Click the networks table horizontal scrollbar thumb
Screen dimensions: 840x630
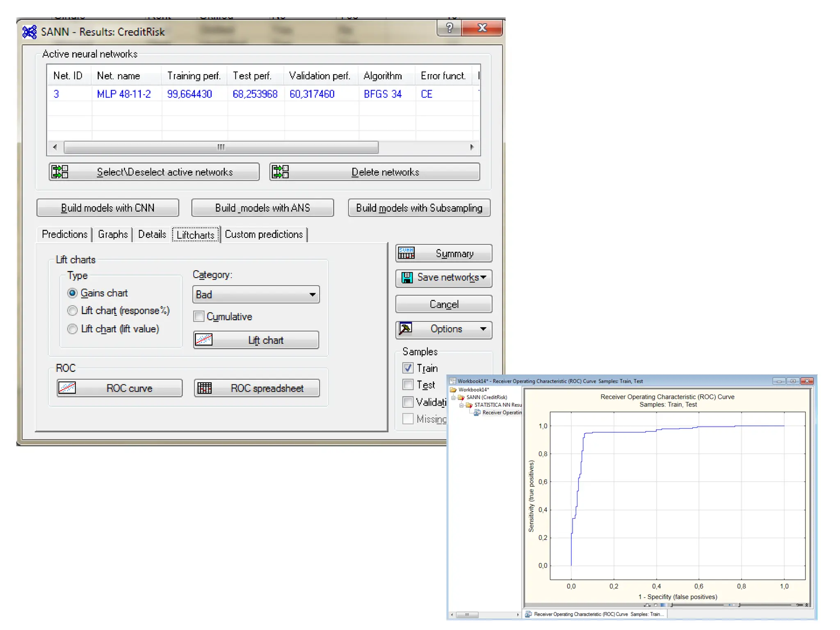[221, 147]
